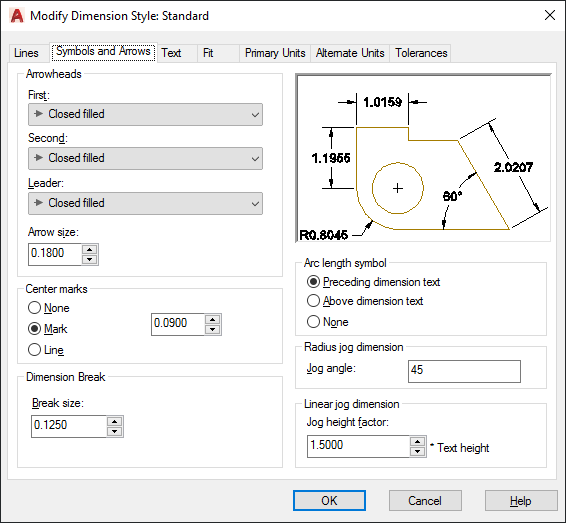This screenshot has width=566, height=523.
Task: Increase Jog height factor with up arrow
Action: point(417,442)
